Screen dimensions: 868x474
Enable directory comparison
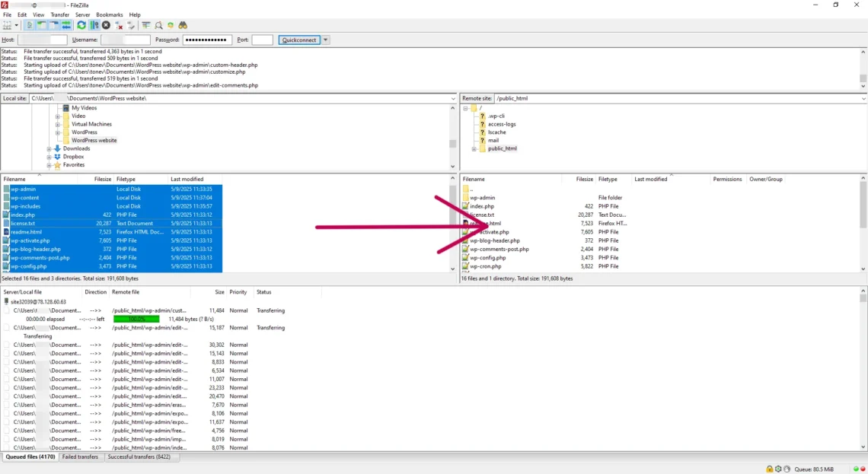pyautogui.click(x=159, y=25)
